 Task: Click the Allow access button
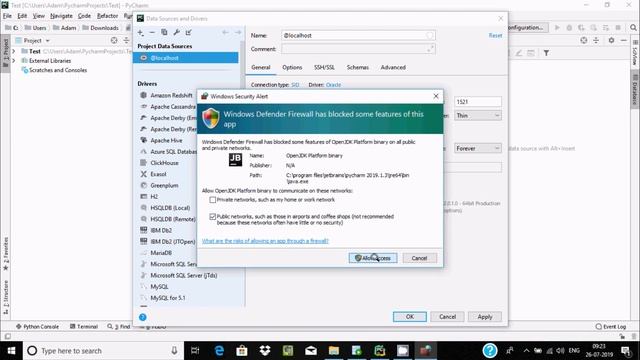point(373,258)
